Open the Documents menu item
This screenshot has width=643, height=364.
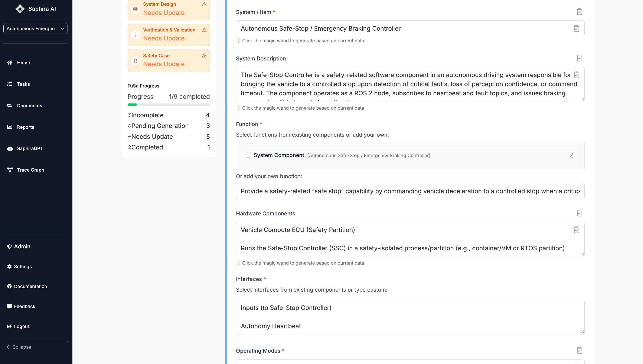tap(29, 106)
